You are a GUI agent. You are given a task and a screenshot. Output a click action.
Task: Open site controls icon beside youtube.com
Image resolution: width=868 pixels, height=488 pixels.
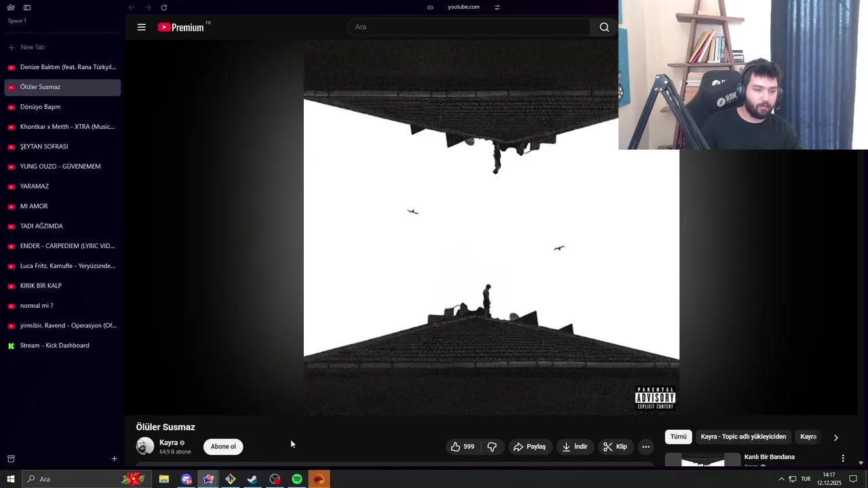tap(497, 7)
